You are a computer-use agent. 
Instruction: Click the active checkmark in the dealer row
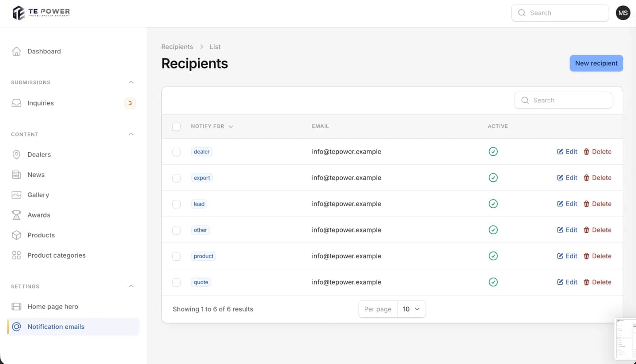pos(493,152)
